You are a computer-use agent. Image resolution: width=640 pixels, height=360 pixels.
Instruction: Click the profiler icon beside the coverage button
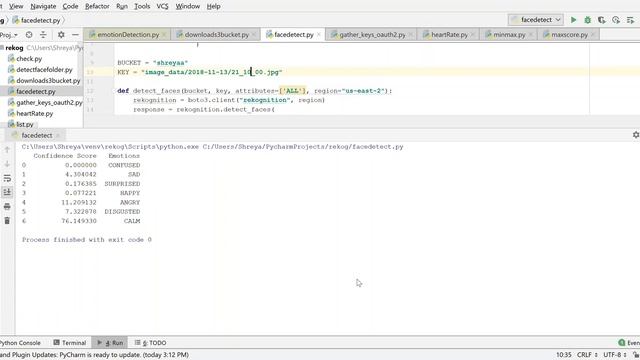point(616,20)
